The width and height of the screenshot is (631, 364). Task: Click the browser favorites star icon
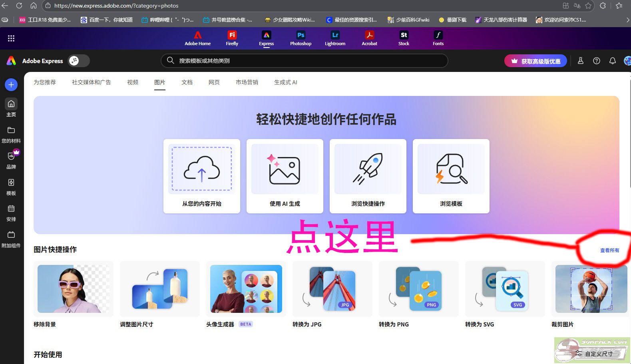588,6
